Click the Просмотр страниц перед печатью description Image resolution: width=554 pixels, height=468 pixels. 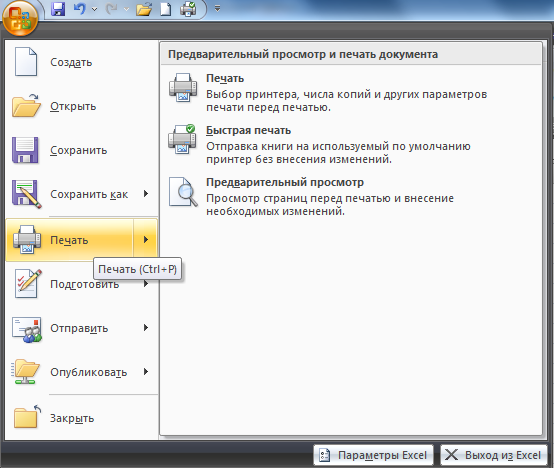[x=330, y=205]
